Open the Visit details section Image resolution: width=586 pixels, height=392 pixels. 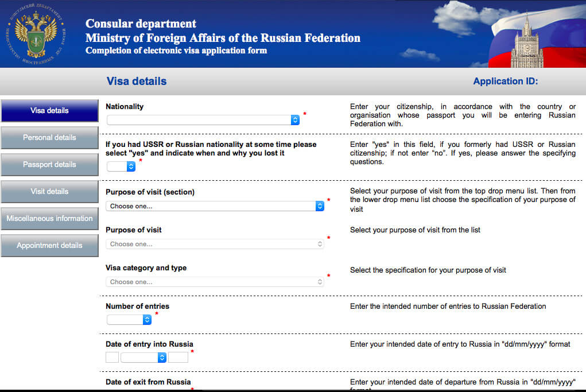pos(49,192)
